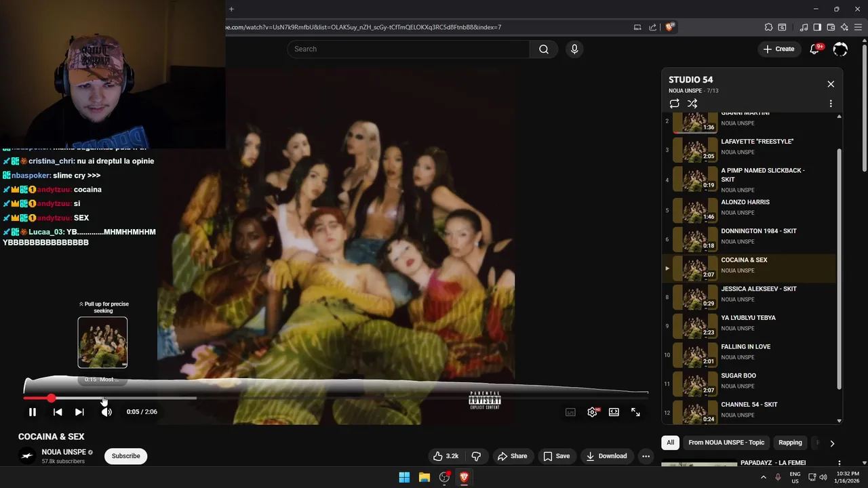Share this page from address bar

(x=652, y=27)
